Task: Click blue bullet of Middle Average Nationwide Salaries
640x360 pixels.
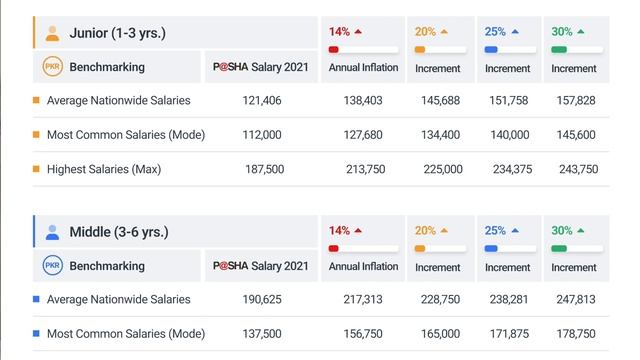Action: [x=36, y=299]
